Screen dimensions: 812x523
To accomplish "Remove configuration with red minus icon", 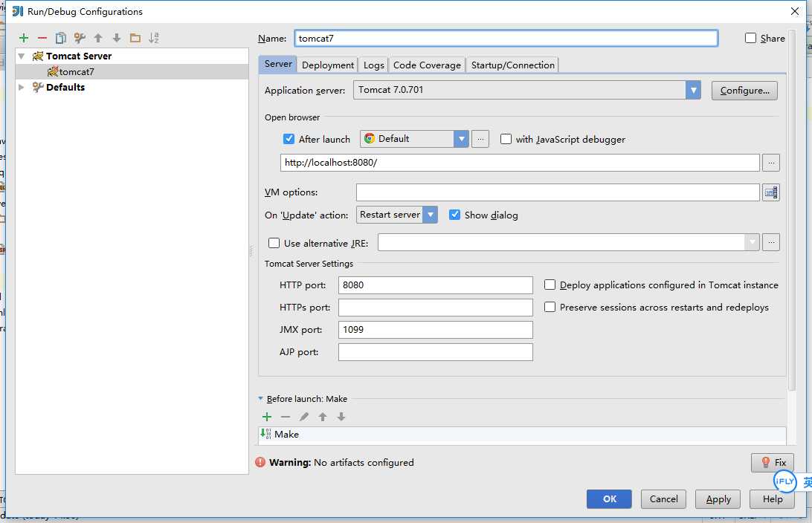I will click(x=42, y=38).
